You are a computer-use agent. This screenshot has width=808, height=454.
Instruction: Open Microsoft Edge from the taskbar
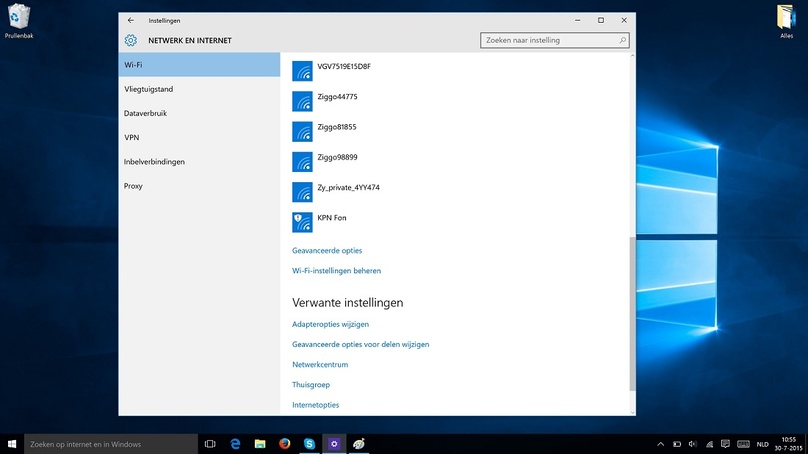coord(235,444)
